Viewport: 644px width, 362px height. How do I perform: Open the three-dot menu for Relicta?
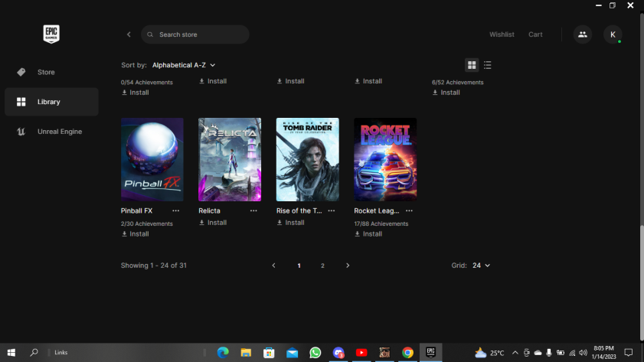(253, 210)
